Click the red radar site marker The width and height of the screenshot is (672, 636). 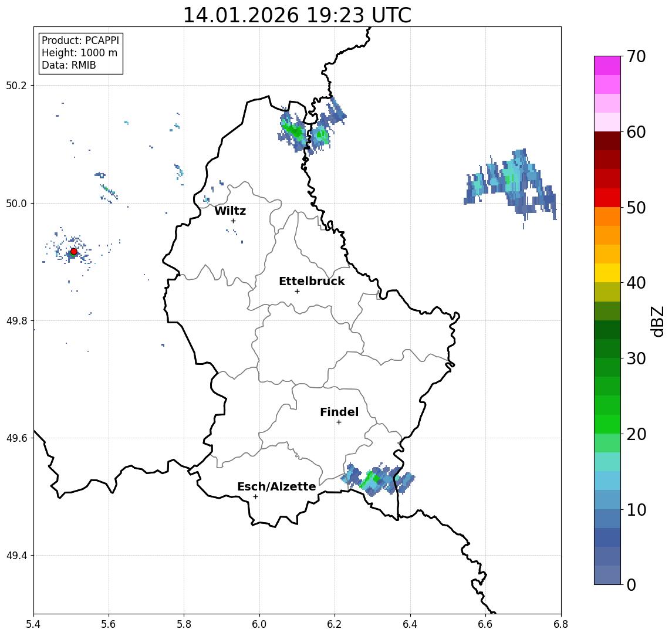(74, 252)
